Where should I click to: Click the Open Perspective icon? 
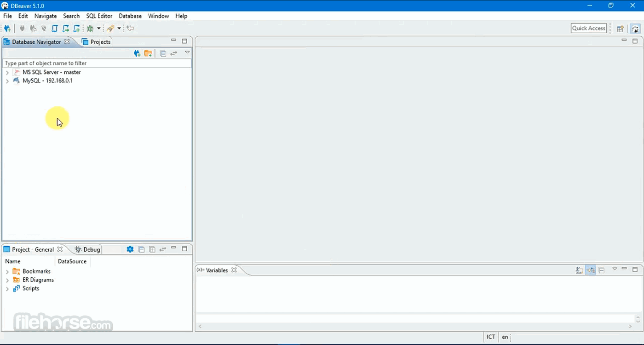[x=620, y=29]
